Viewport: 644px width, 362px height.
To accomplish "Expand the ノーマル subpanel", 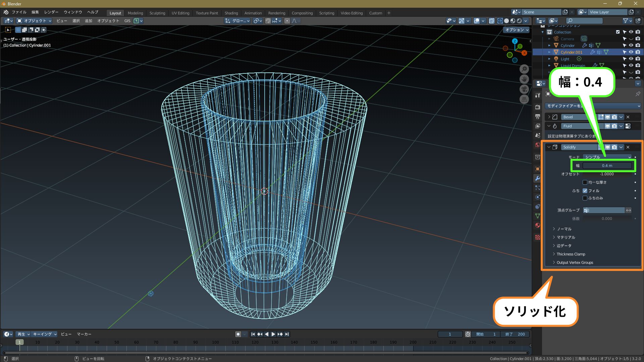I will click(x=564, y=229).
